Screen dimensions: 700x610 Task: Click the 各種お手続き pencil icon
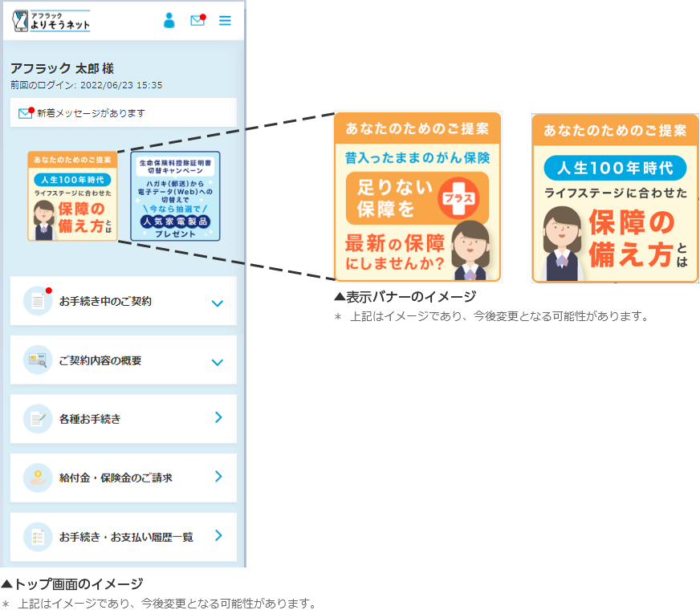coord(38,418)
